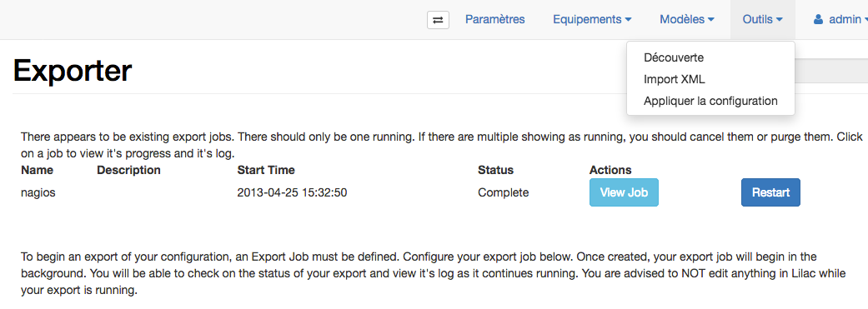Choose Import XML in the Outils menu

click(675, 80)
